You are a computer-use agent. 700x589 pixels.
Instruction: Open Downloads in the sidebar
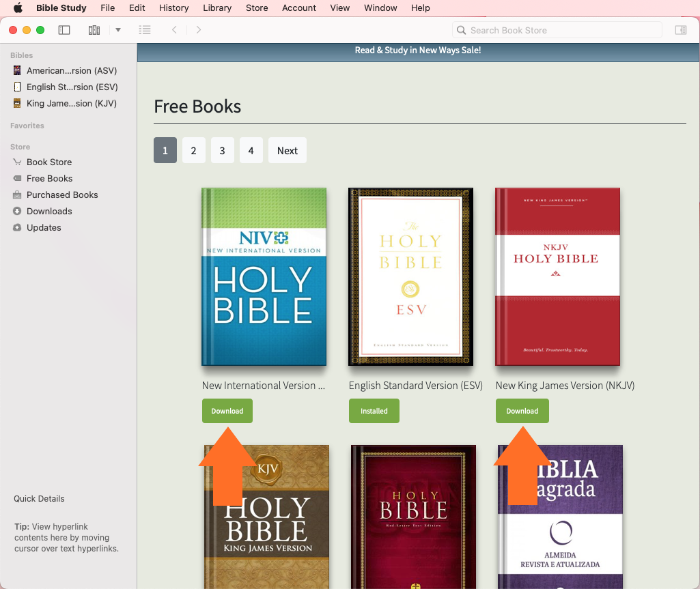pyautogui.click(x=49, y=211)
